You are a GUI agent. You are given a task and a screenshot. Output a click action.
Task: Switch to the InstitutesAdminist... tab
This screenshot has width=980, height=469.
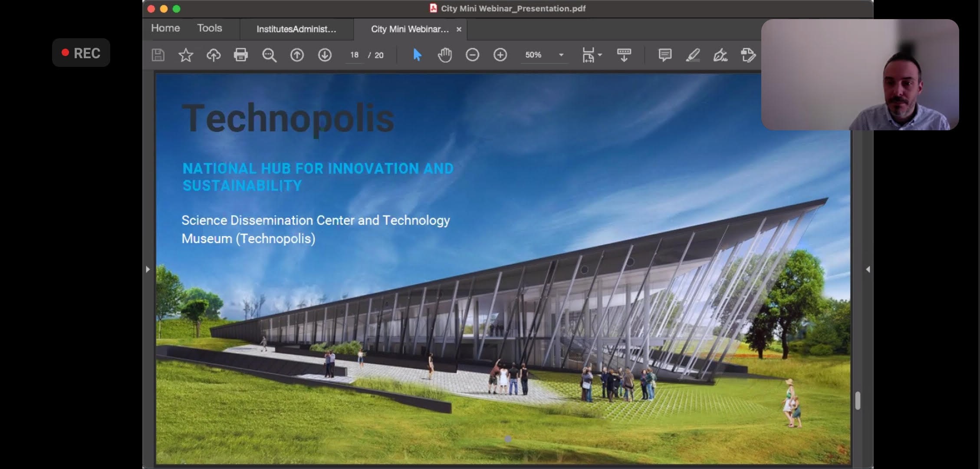click(x=296, y=29)
